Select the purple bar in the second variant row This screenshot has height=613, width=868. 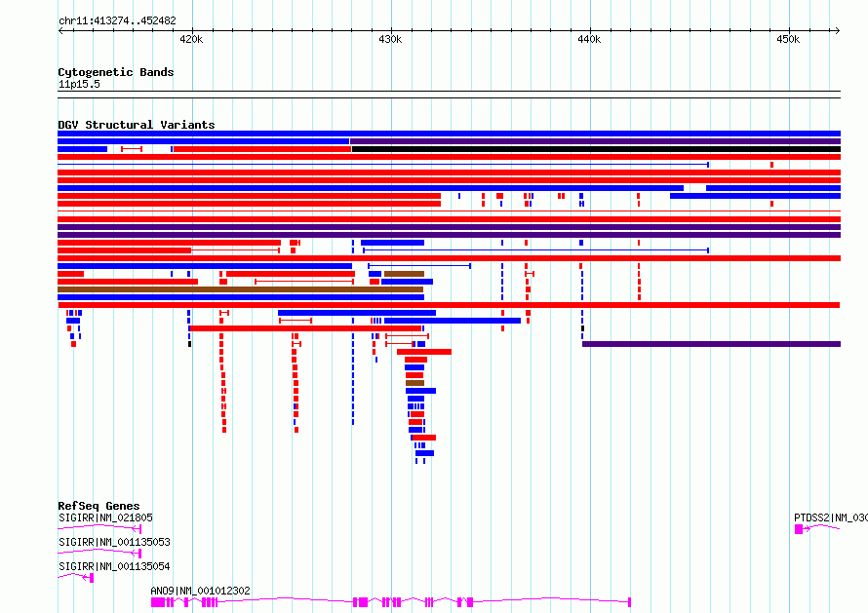coord(596,141)
